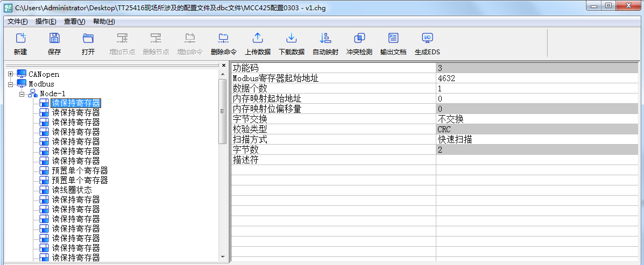Viewport: 644px width, 265px height.
Task: Click the greyed 删除节点 toolbar icon
Action: (155, 39)
